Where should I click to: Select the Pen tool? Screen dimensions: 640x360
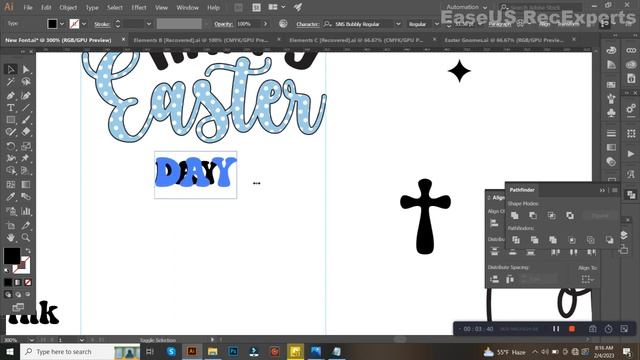(11, 96)
